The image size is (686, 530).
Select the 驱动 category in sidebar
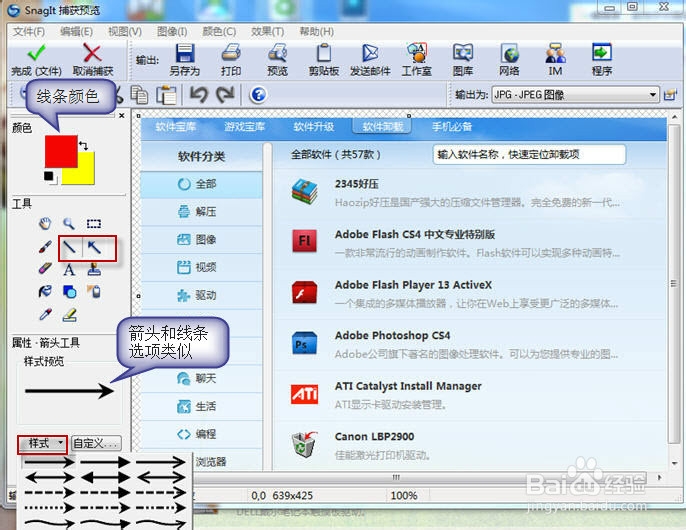click(x=202, y=295)
